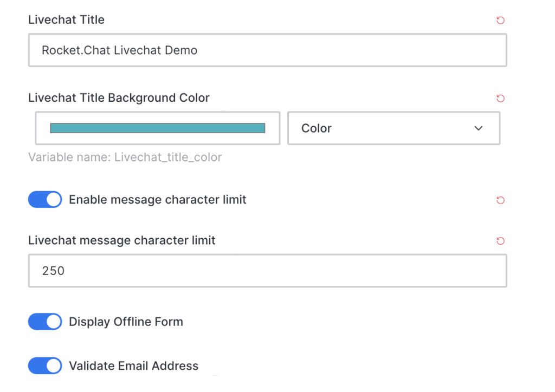The width and height of the screenshot is (555, 392).
Task: Click the Livechat message character limit label
Action: (x=122, y=240)
